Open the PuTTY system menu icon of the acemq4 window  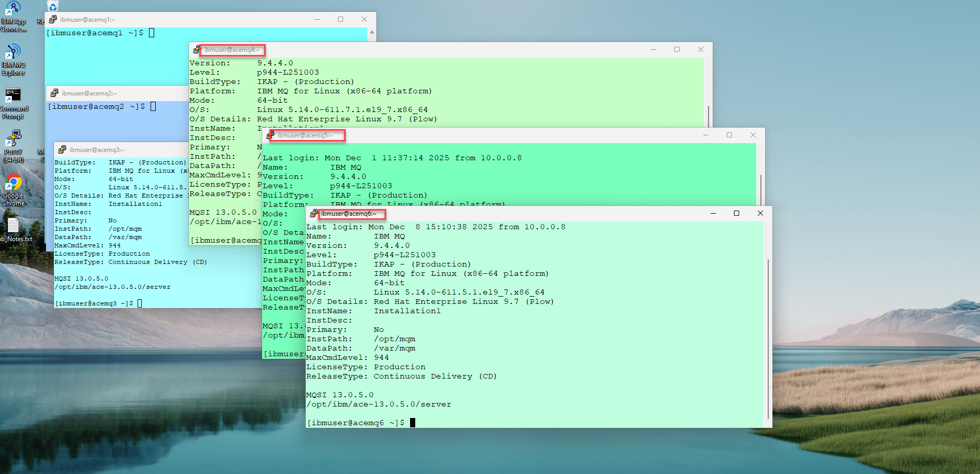(x=196, y=50)
